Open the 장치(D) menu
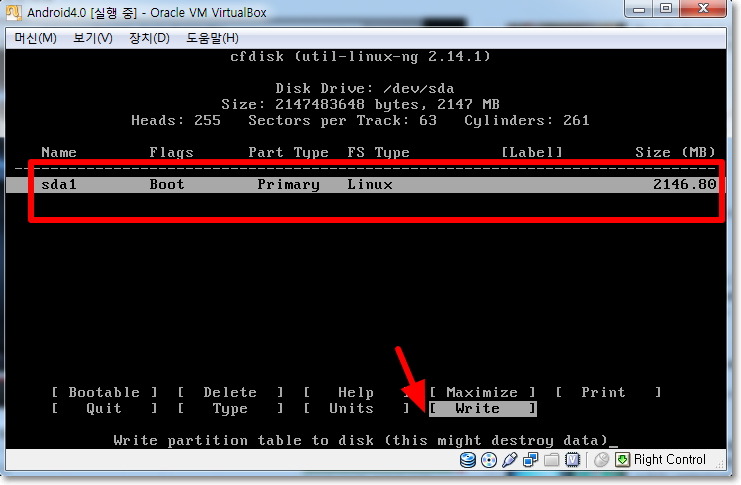Image resolution: width=741 pixels, height=485 pixels. [x=148, y=38]
